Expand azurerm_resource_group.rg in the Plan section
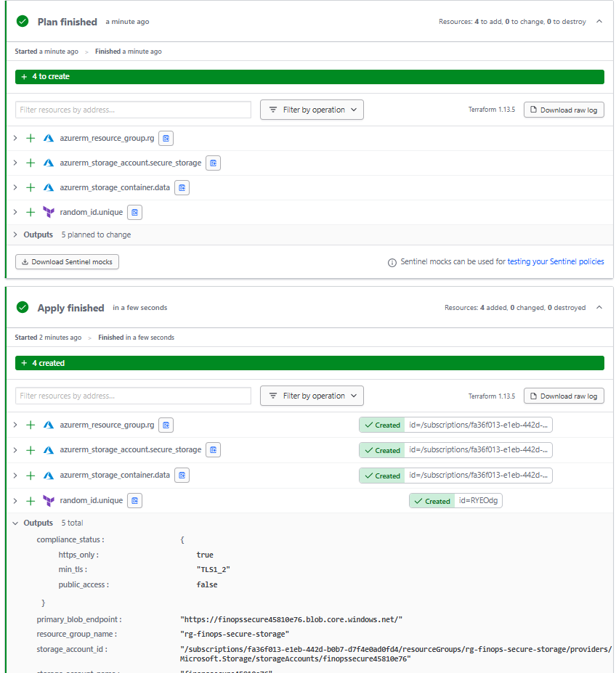Image resolution: width=616 pixels, height=673 pixels. tap(15, 138)
